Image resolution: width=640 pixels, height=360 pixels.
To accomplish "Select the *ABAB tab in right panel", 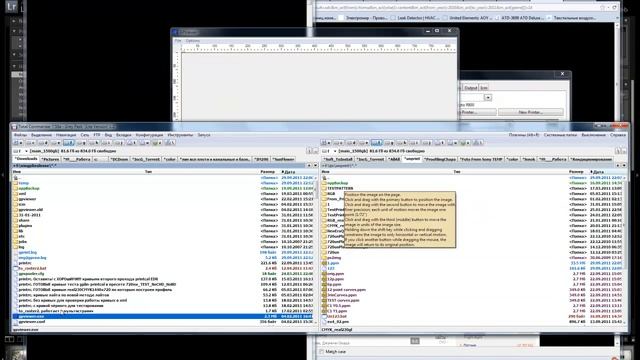I will click(x=394, y=159).
